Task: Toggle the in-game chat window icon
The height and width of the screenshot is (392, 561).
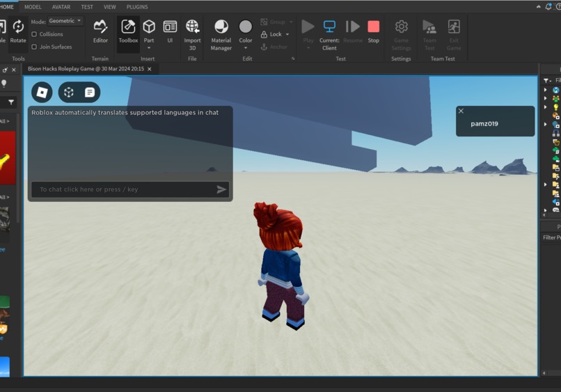Action: pyautogui.click(x=90, y=93)
